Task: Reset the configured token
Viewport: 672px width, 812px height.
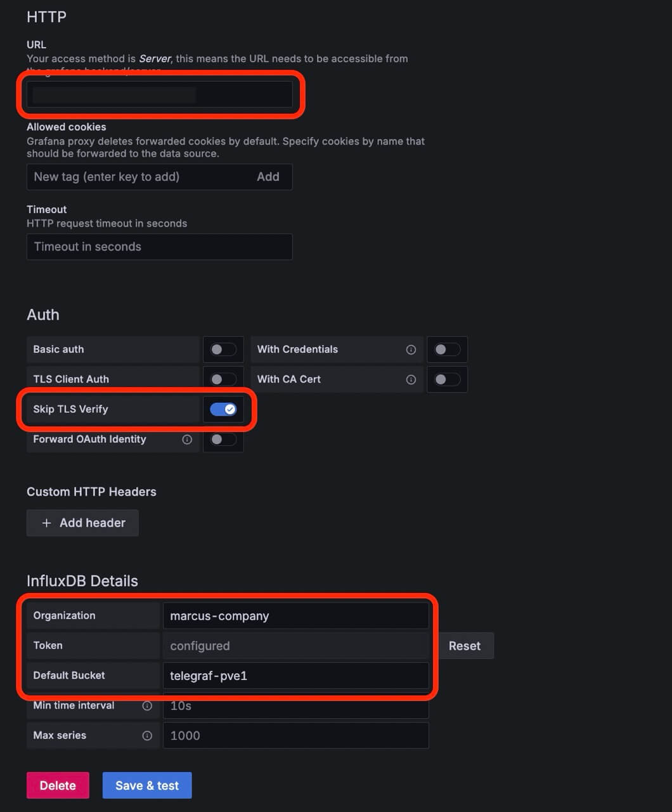Action: (465, 646)
